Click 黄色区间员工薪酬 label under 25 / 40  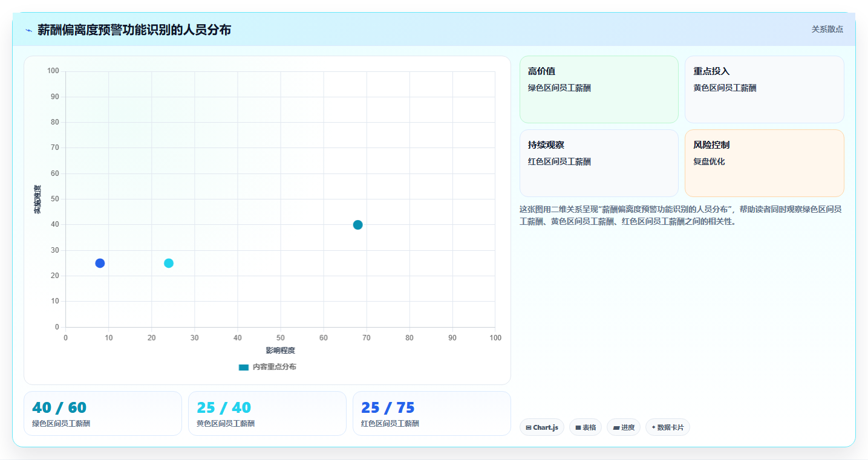pos(226,424)
